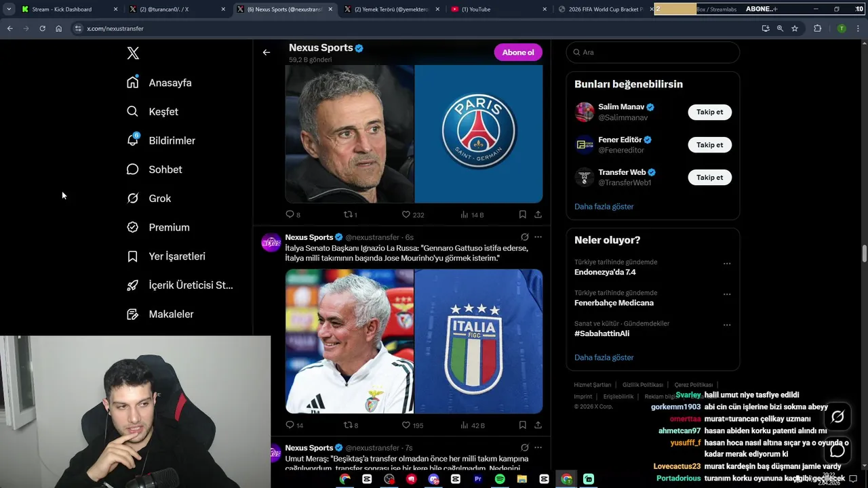Bookmark the PSG post
This screenshot has width=868, height=488.
pos(522,214)
